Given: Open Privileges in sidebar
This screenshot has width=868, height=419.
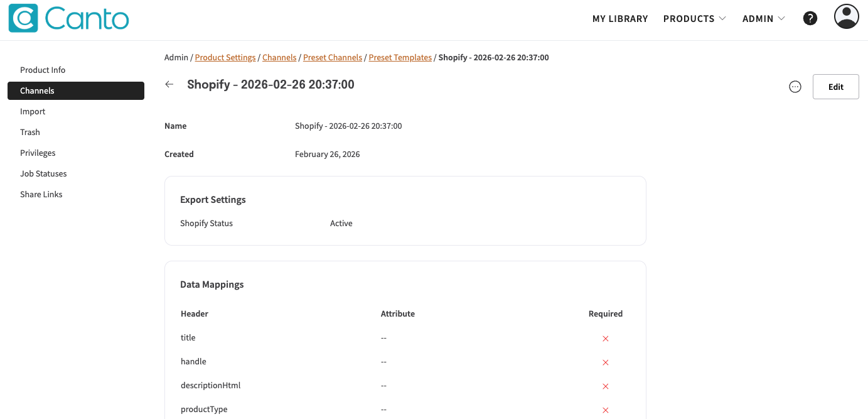Looking at the screenshot, I should 76,153.
